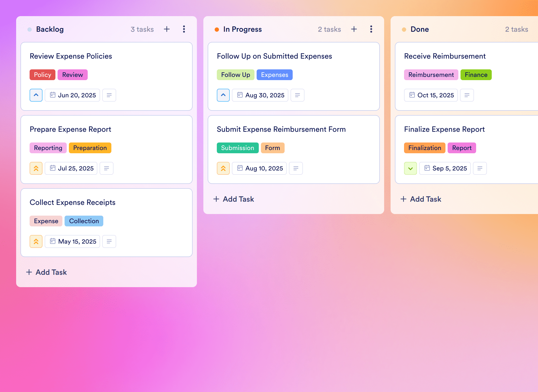The image size is (538, 392).
Task: Change priority of Collect Expense Receipts
Action: [x=36, y=241]
